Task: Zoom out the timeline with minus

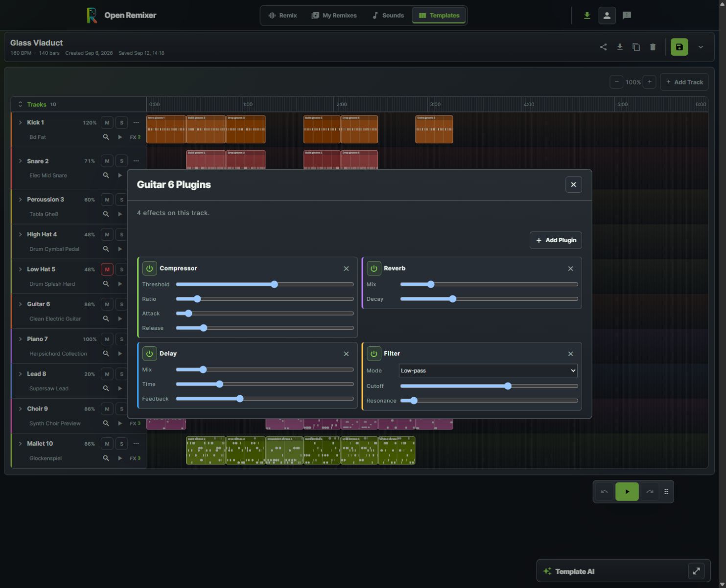Action: click(x=616, y=82)
